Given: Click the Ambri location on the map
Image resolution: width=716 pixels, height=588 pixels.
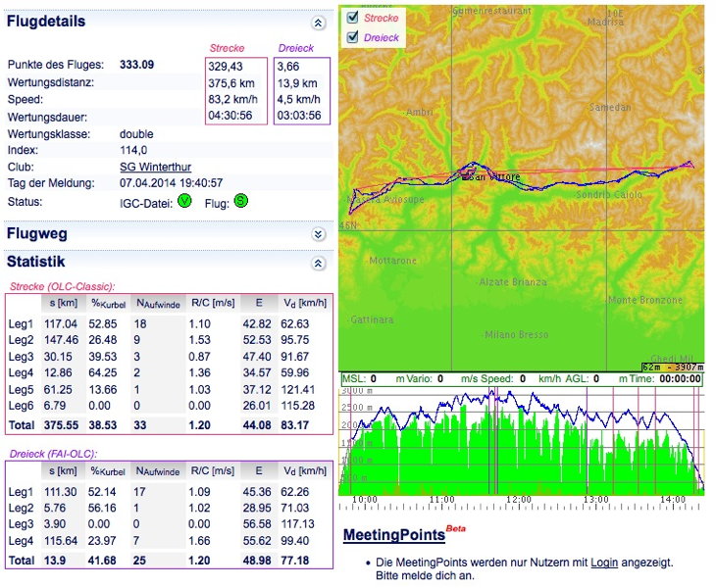Looking at the screenshot, I should tap(418, 113).
